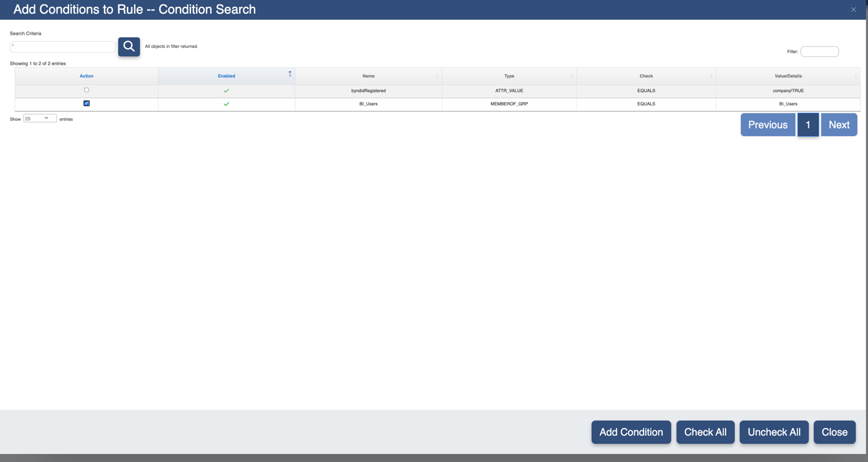Sort by the Enabled column arrow
This screenshot has height=462, width=868.
[x=290, y=74]
